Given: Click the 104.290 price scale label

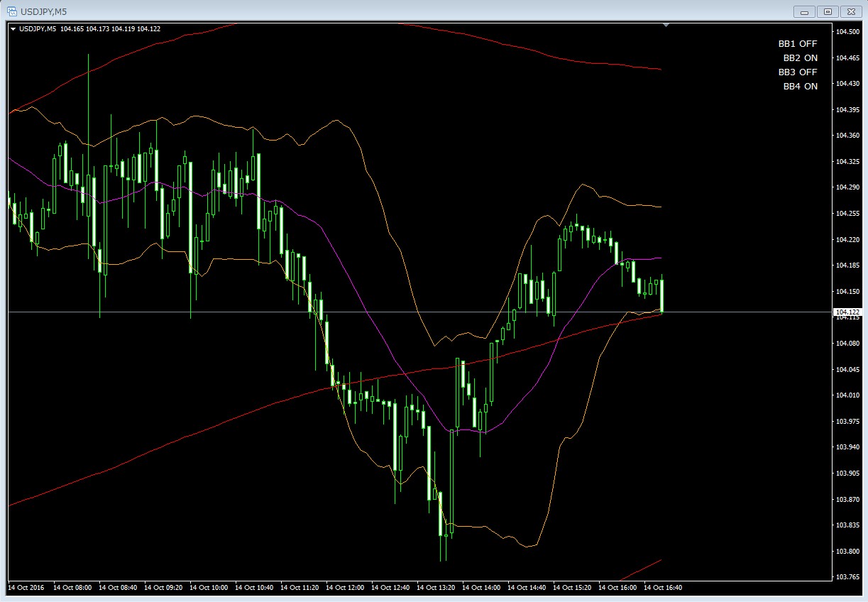Looking at the screenshot, I should click(847, 187).
